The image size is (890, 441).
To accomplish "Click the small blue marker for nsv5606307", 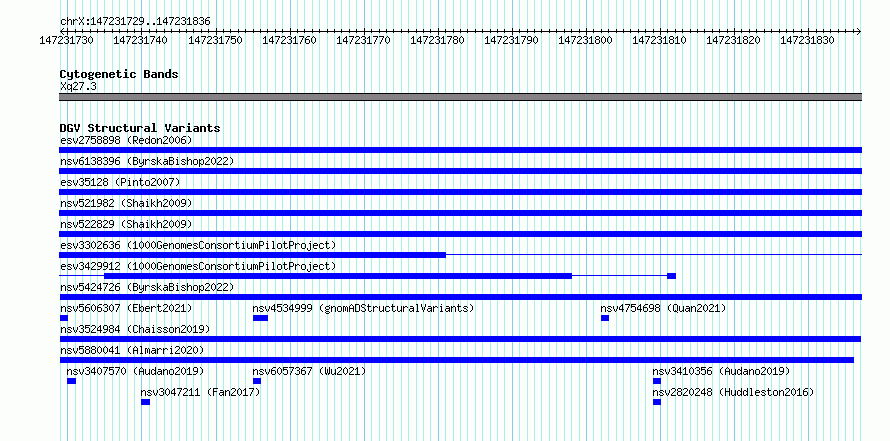I will [64, 318].
